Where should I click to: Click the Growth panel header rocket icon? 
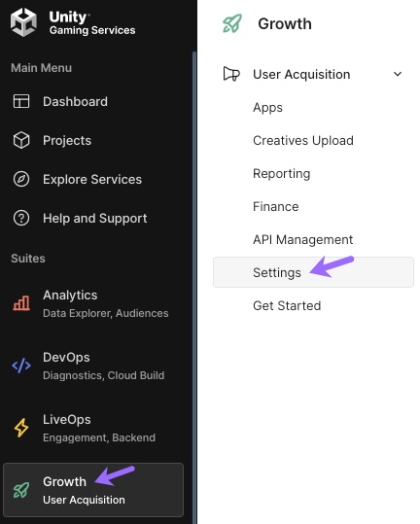[232, 23]
